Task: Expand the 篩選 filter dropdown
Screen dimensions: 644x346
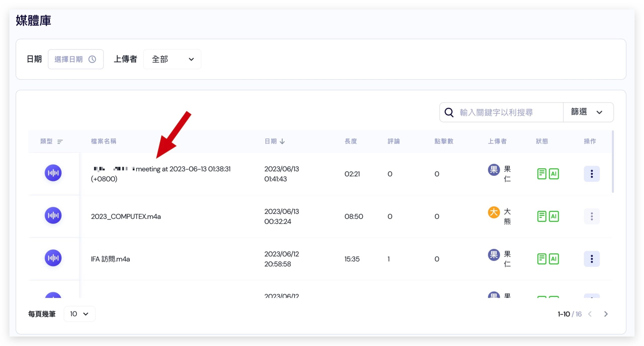Action: [588, 112]
